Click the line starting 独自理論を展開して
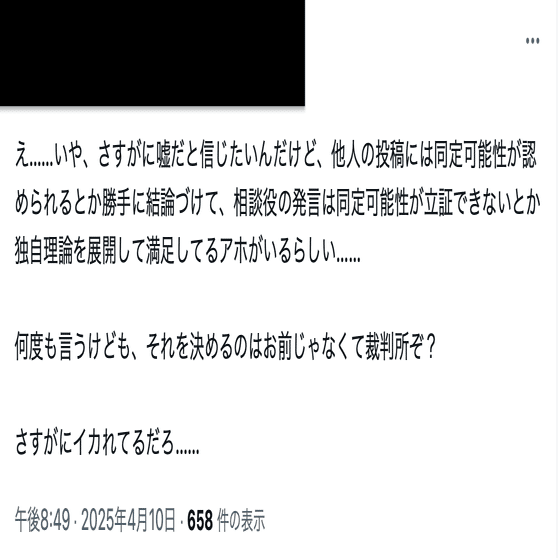558x558 pixels. [188, 251]
